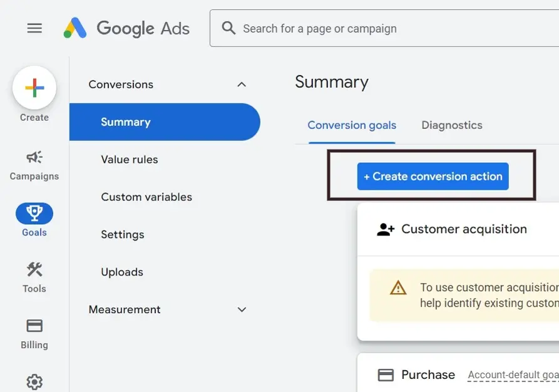The height and width of the screenshot is (392, 559).
Task: Click the Create plus button
Action: (x=34, y=88)
